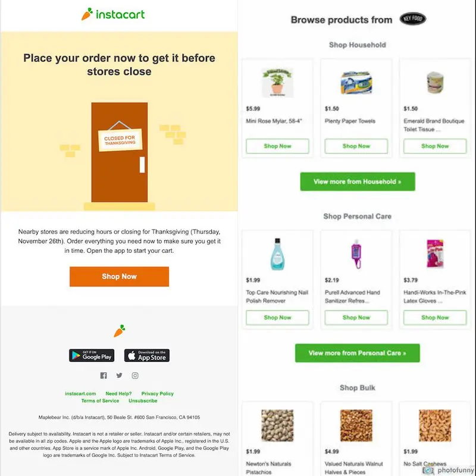Click the Unsubscribe link
The height and width of the screenshot is (476, 476).
point(143,400)
